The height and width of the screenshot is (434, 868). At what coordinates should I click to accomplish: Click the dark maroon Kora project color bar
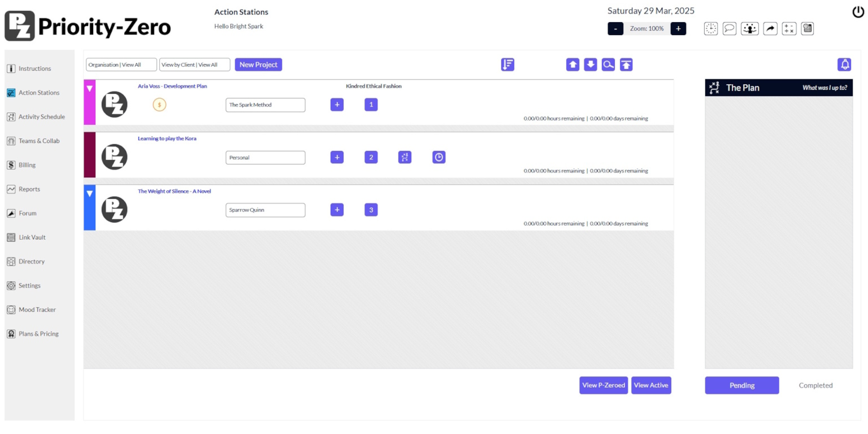click(90, 155)
